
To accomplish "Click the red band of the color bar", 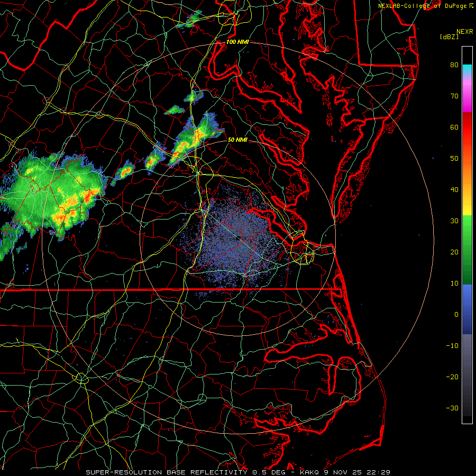I will click(467, 127).
